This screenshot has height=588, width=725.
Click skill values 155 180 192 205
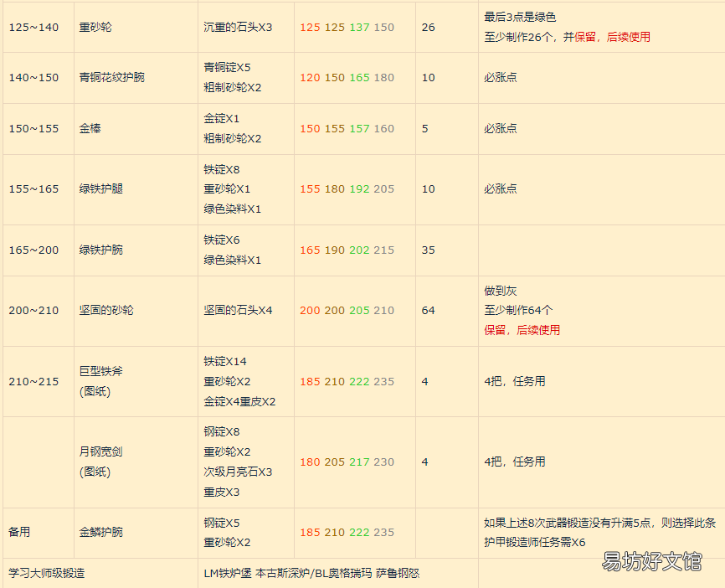[347, 189]
